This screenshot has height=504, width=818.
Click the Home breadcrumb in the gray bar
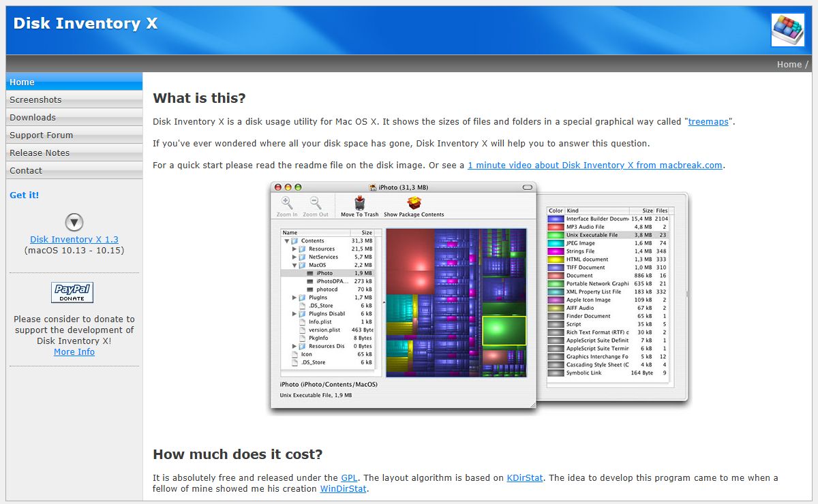point(789,64)
